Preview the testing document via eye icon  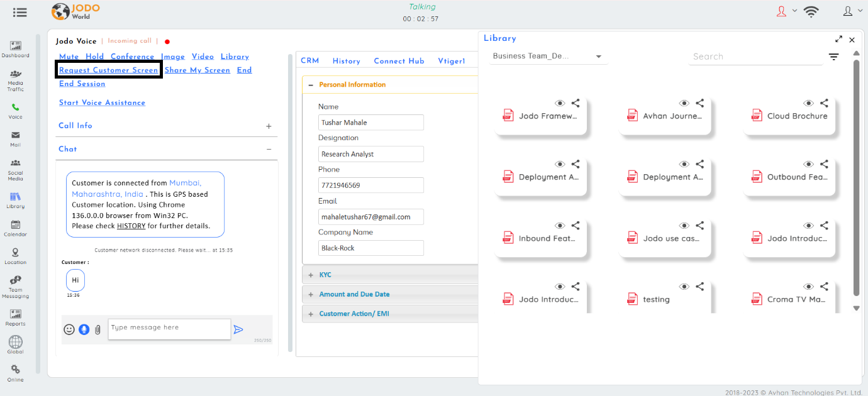[684, 287]
